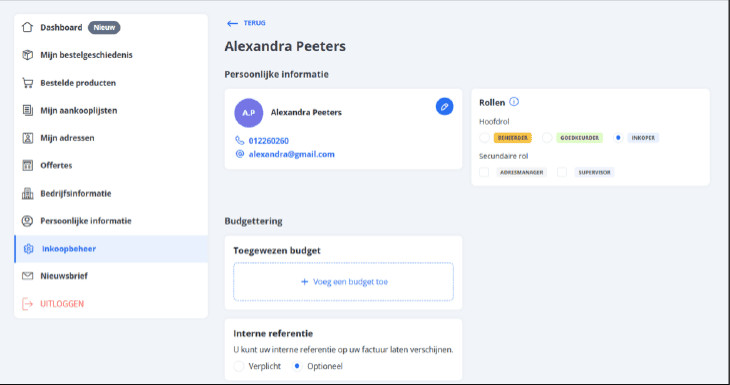Viewport: 730px width, 385px height.
Task: Click the A.P avatar circle
Action: click(x=249, y=113)
